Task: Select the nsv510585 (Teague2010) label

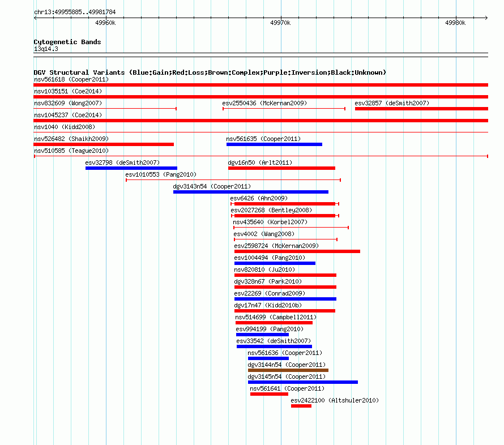Action: click(x=71, y=151)
